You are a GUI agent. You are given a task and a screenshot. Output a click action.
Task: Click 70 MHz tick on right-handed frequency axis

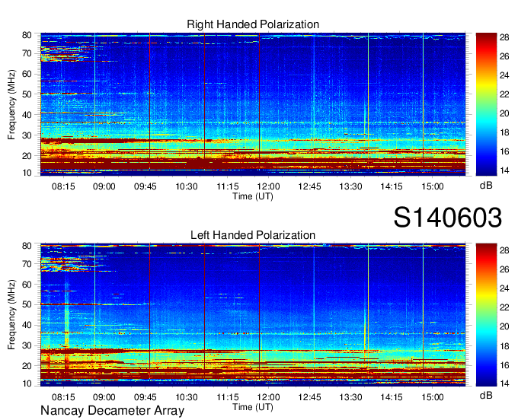click(x=27, y=53)
